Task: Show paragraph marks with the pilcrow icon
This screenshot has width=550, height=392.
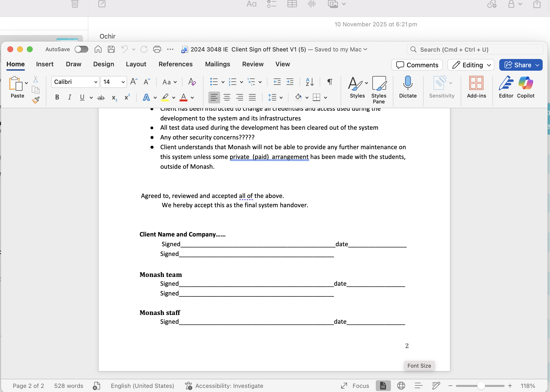Action: (330, 82)
